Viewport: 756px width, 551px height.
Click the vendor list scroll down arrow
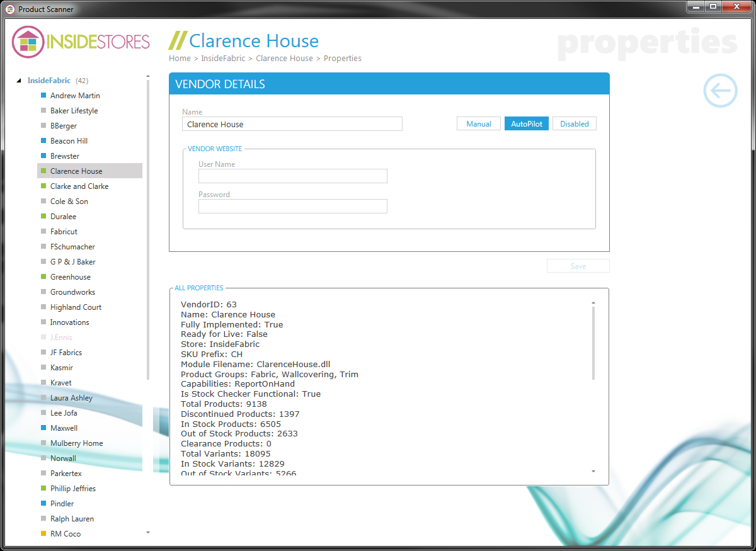pos(148,533)
